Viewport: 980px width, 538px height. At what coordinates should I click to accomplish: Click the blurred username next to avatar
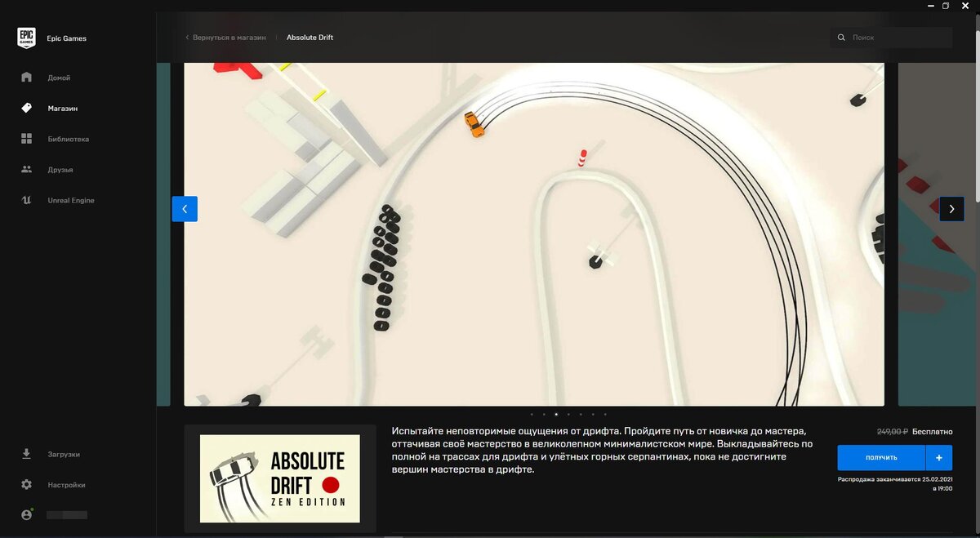pos(67,515)
